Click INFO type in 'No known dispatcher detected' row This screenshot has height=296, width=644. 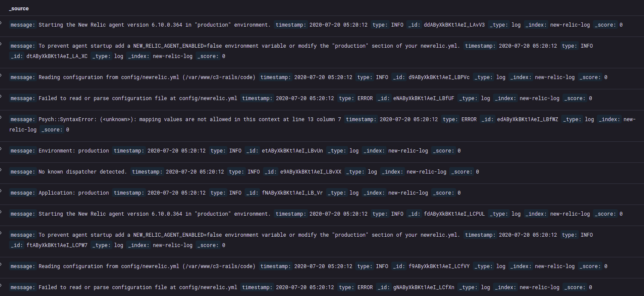click(254, 172)
